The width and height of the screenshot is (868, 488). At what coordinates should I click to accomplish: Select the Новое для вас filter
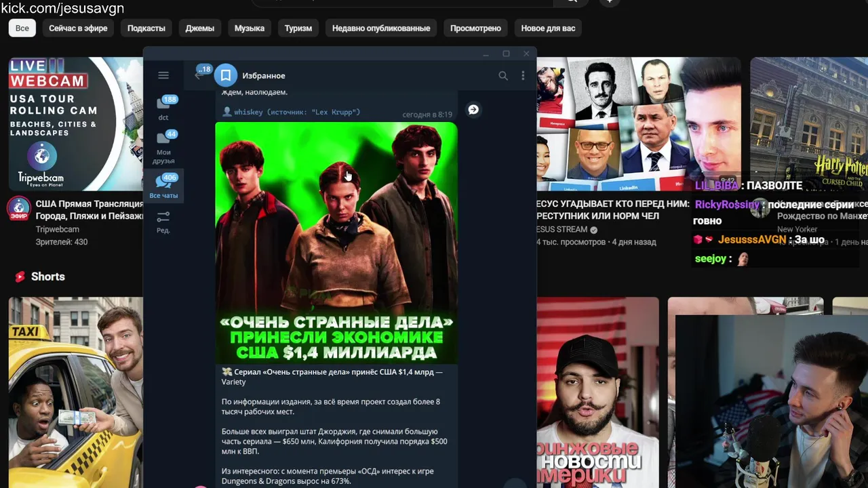pyautogui.click(x=548, y=28)
